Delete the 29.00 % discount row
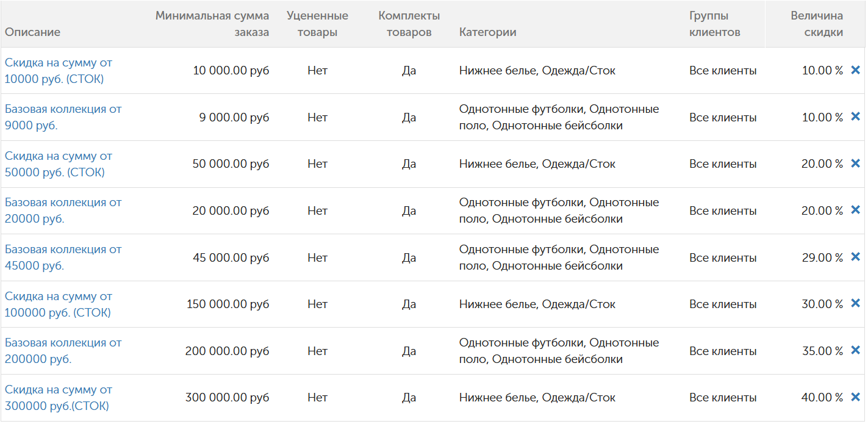Screen dimensions: 868x424 [855, 257]
